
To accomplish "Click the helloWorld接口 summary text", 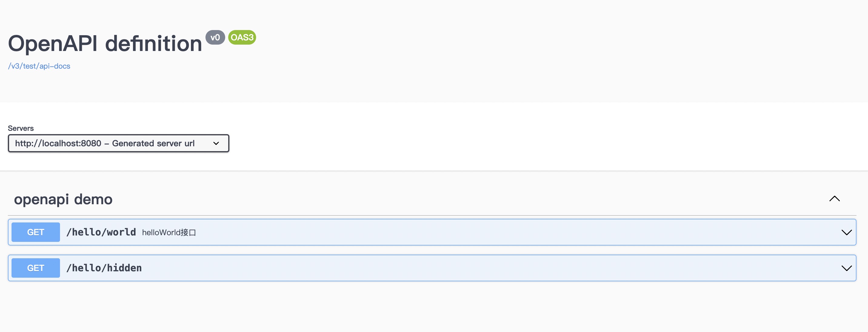I will tap(169, 232).
